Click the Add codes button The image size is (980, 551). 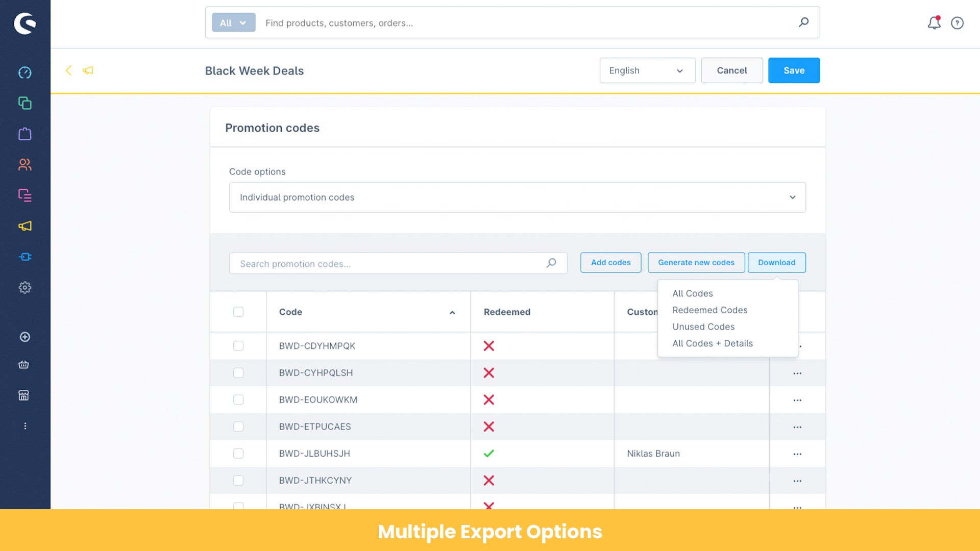pyautogui.click(x=610, y=262)
